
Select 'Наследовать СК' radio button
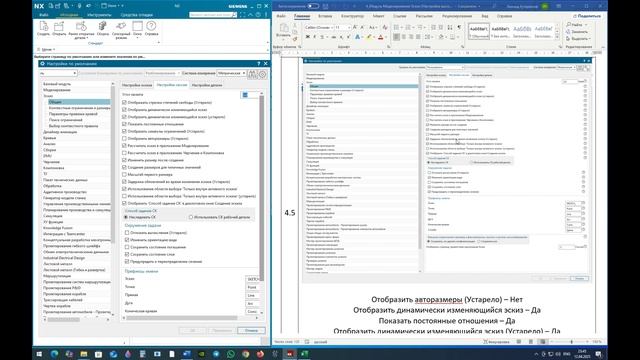126,217
